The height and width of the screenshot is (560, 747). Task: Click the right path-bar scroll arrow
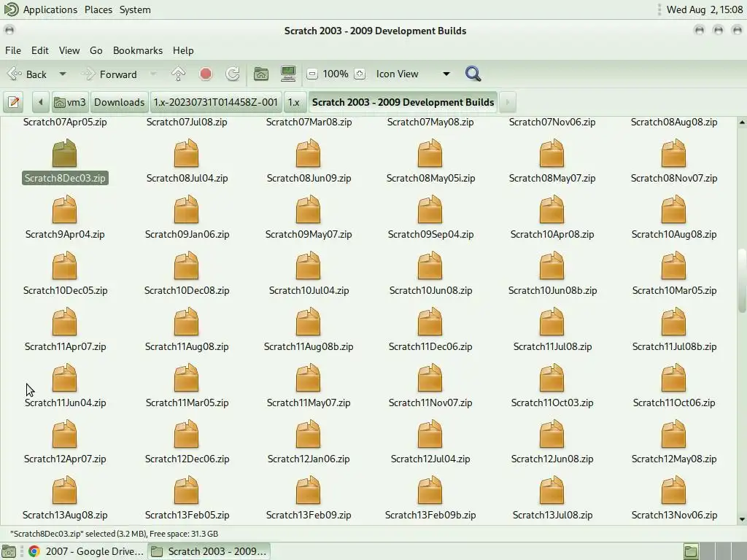[508, 102]
